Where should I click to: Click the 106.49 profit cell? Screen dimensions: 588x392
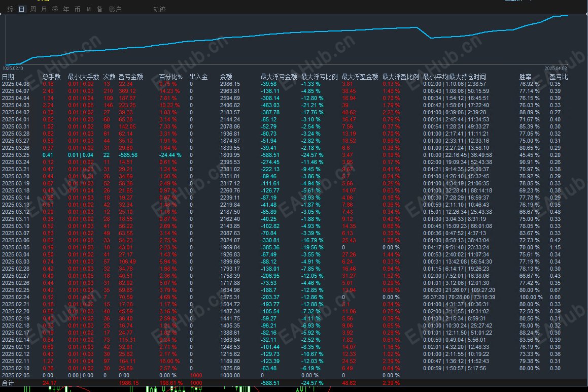[127, 262]
